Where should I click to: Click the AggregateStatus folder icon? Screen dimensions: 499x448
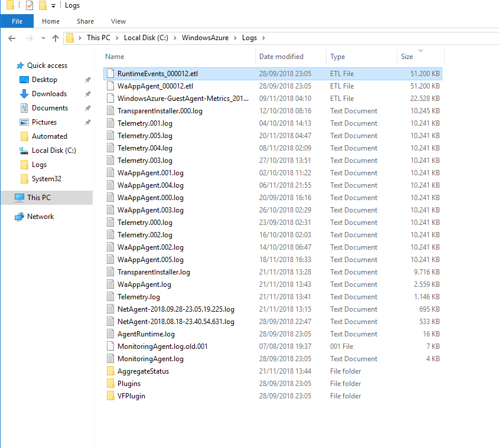110,371
